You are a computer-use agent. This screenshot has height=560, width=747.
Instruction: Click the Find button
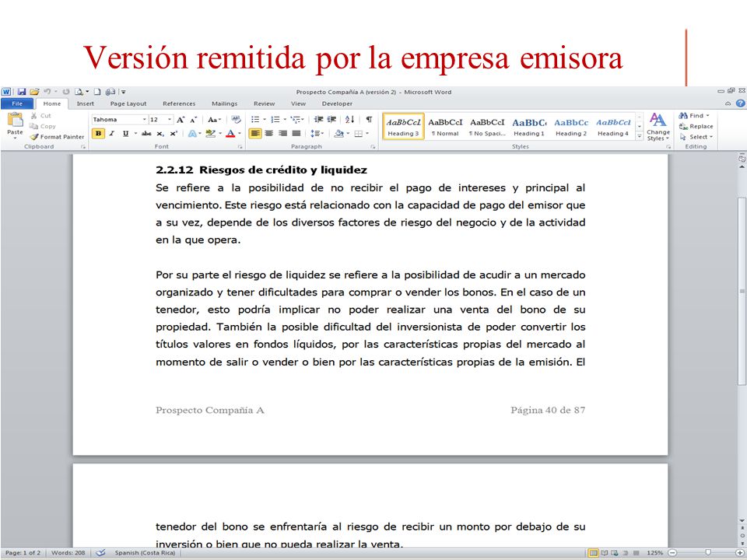coord(694,116)
